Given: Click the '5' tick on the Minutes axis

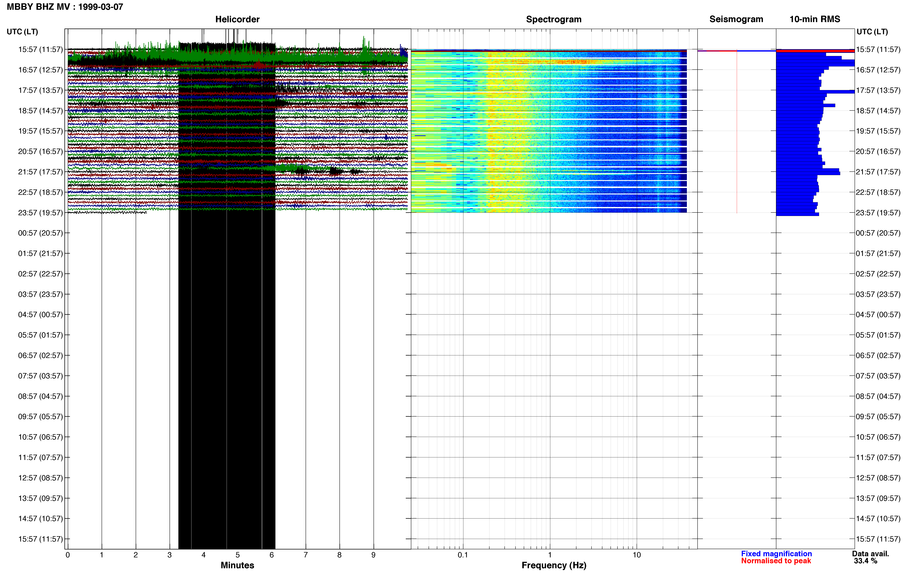Looking at the screenshot, I should (238, 555).
